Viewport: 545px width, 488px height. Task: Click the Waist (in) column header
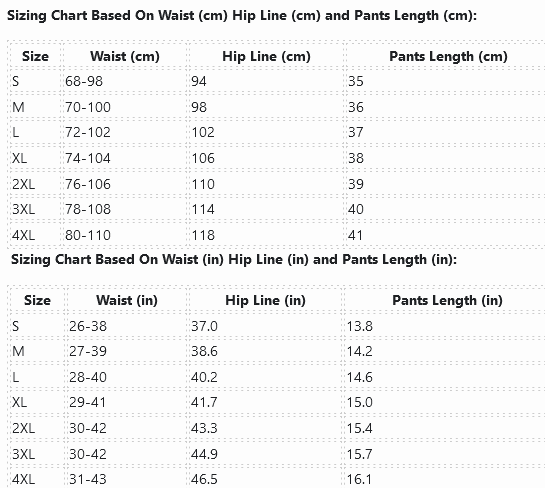click(x=127, y=300)
